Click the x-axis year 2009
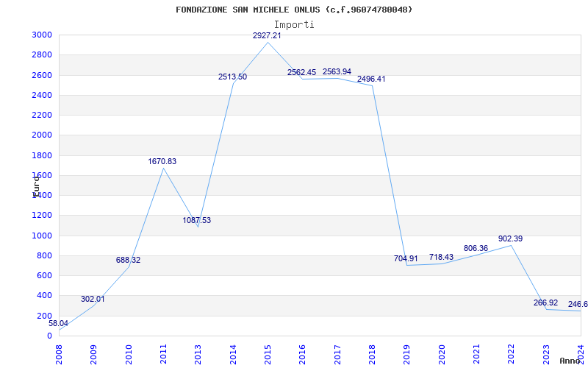The height and width of the screenshot is (368, 588). click(x=94, y=355)
